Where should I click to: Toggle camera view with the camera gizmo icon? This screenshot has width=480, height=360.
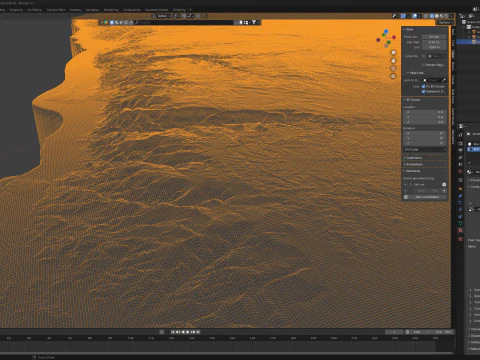(x=393, y=68)
